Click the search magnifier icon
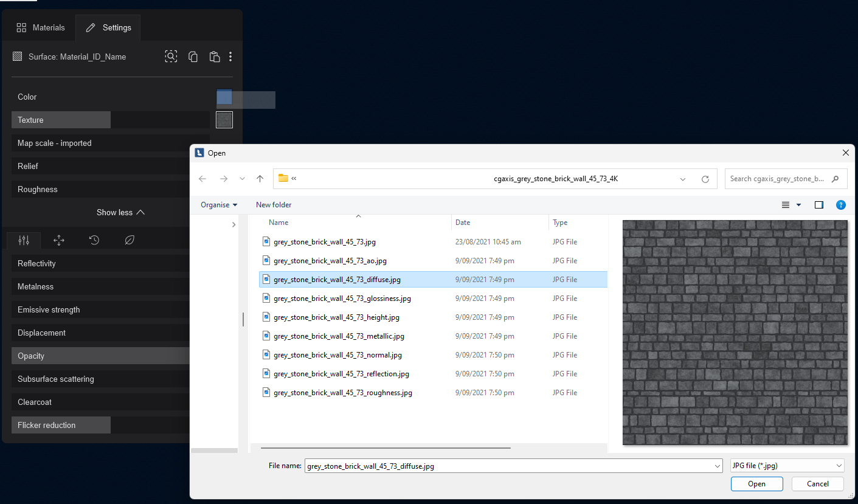858x504 pixels. [x=836, y=179]
